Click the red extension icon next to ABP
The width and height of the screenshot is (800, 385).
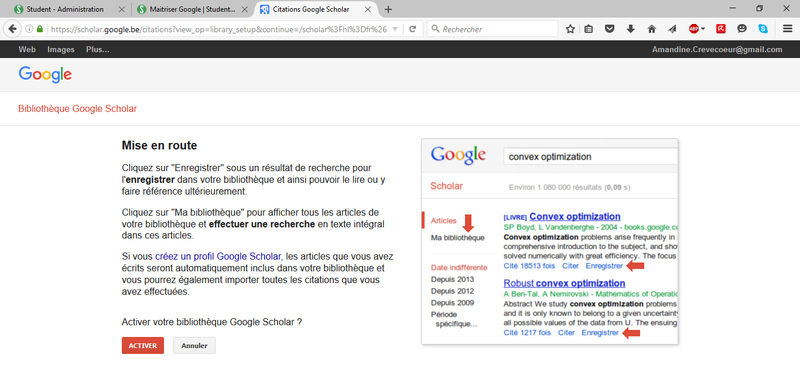click(721, 29)
